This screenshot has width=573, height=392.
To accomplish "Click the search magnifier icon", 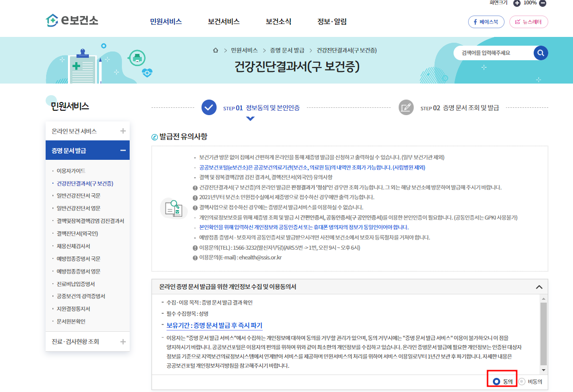I will point(540,53).
